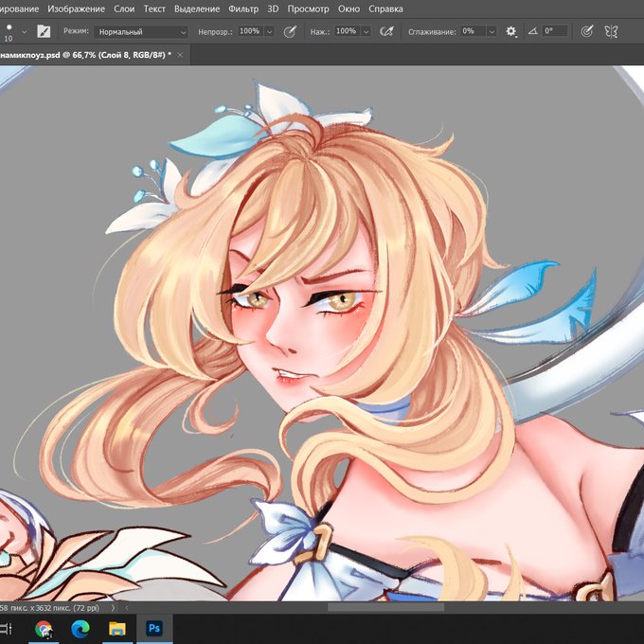Image resolution: width=644 pixels, height=644 pixels.
Task: Open symmetry painting butterfly options
Action: tap(611, 31)
